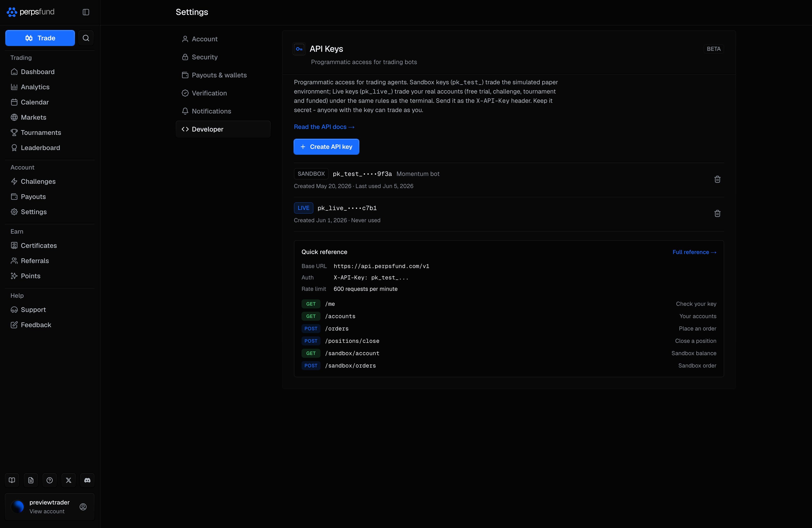Click the View account text
Screen dimensions: 812x528
click(x=47, y=511)
